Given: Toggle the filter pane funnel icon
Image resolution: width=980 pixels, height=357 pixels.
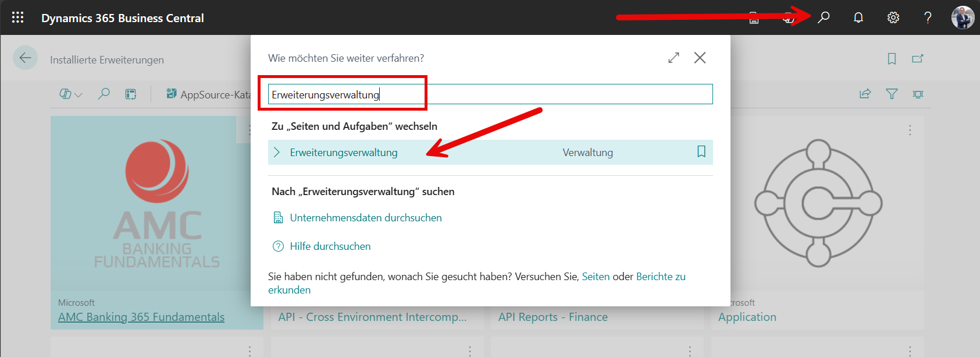Looking at the screenshot, I should tap(892, 94).
